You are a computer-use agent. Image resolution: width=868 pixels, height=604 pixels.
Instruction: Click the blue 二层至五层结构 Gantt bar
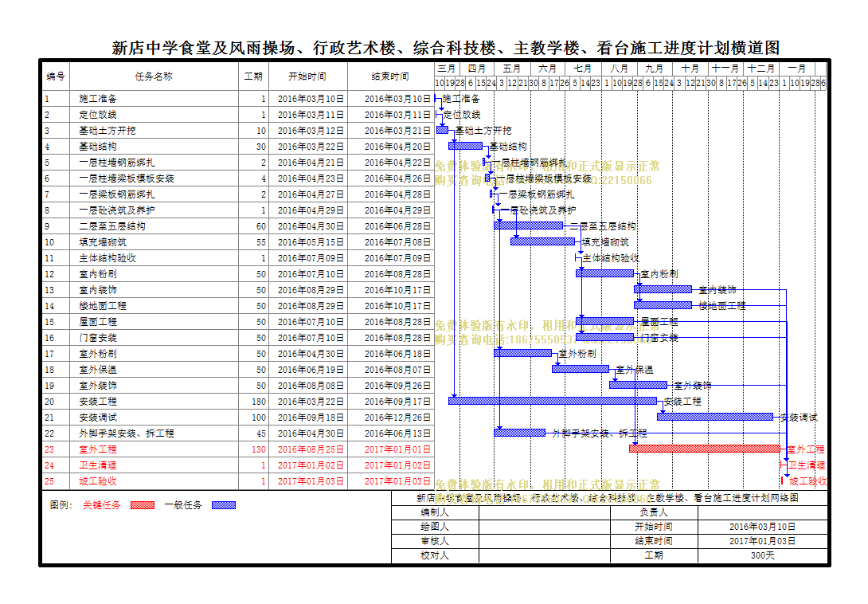[x=528, y=226]
